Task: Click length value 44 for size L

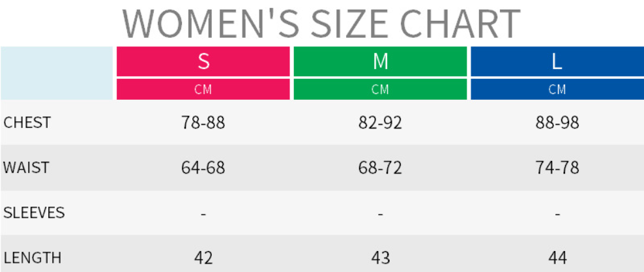Action: 557,258
